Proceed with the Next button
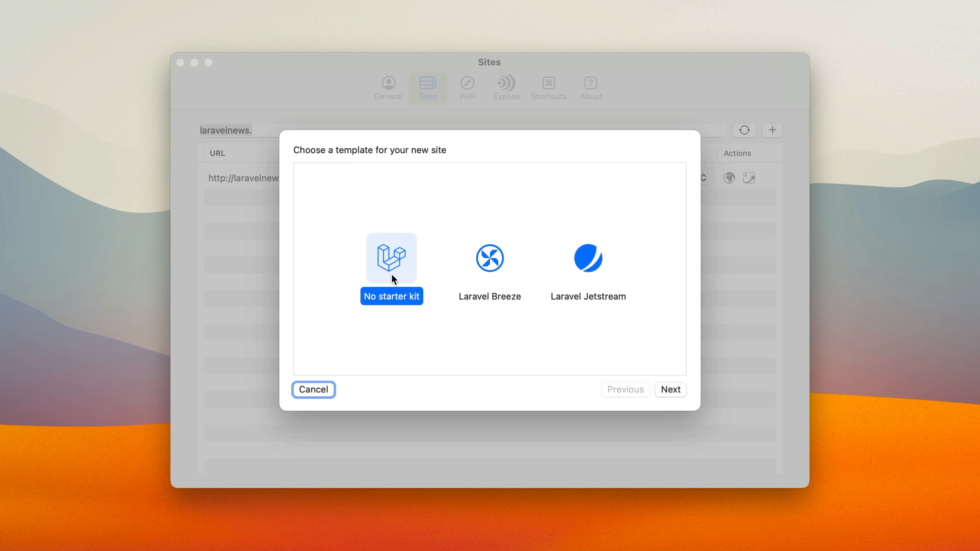Viewport: 980px width, 551px height. click(670, 389)
